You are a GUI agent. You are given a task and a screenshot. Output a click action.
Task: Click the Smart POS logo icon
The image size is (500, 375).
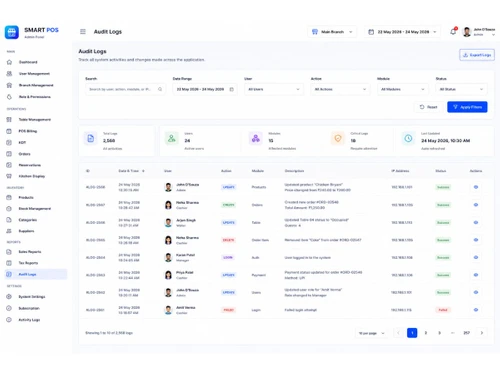click(x=12, y=32)
